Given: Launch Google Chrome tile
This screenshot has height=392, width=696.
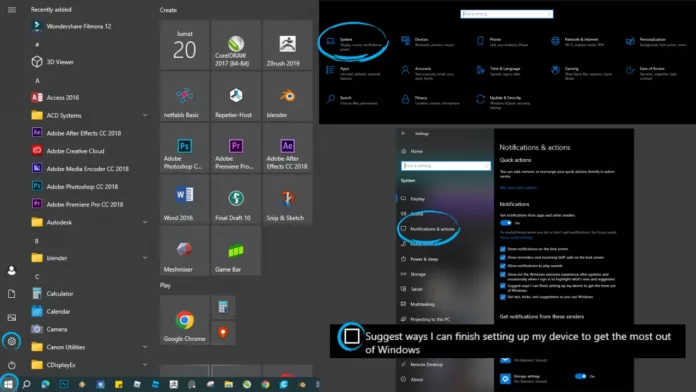Looking at the screenshot, I should click(184, 320).
